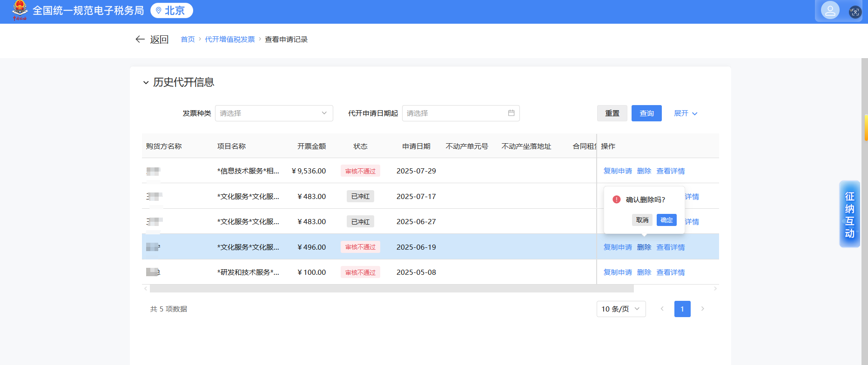Cancel the delete confirmation with 取消
This screenshot has width=868, height=365.
tap(642, 220)
